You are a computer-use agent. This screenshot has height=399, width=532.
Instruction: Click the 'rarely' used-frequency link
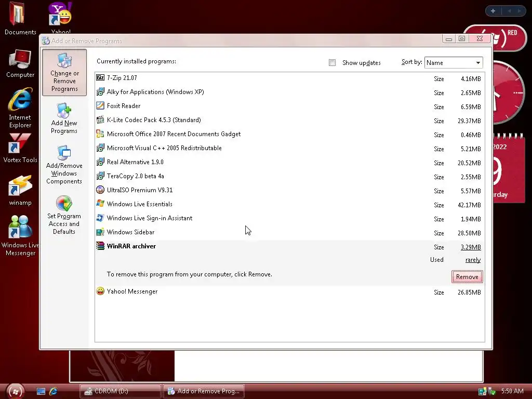click(x=473, y=260)
